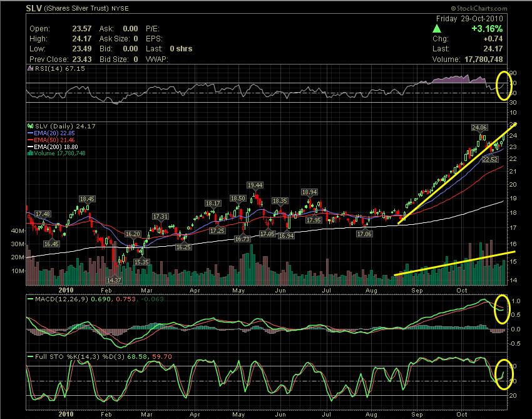Click the Low price 23.49
This screenshot has width=532, height=419.
tap(82, 49)
